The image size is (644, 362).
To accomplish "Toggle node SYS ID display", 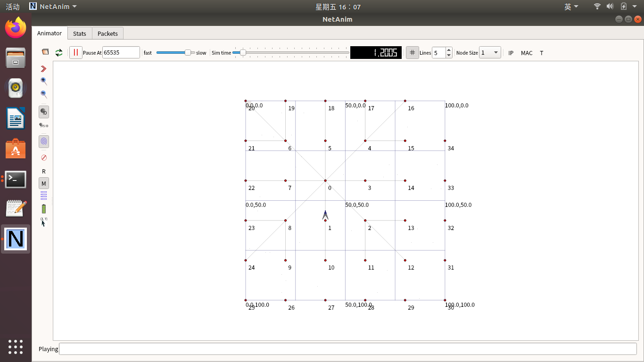I will [x=44, y=125].
